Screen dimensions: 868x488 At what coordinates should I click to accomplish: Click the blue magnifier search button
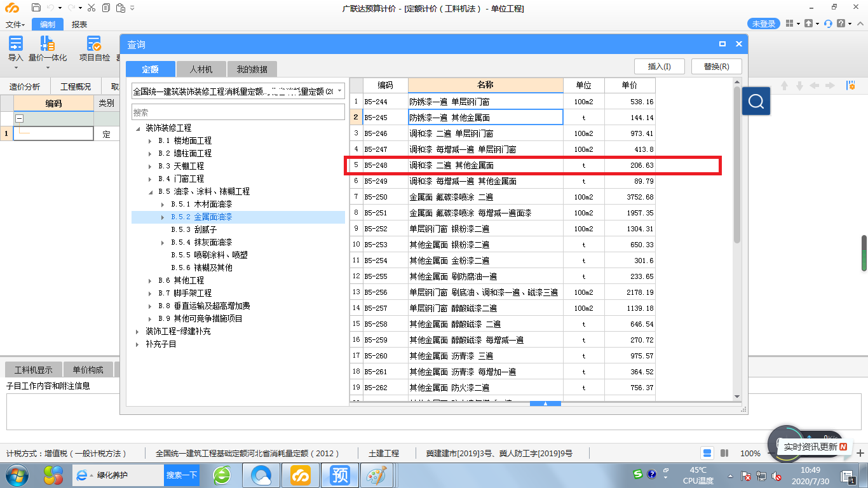[756, 102]
